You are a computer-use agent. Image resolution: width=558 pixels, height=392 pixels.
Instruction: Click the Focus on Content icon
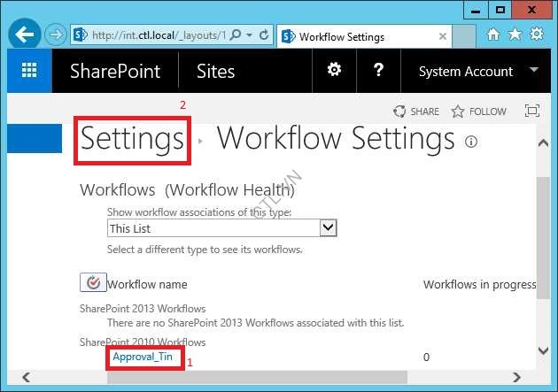(x=532, y=111)
